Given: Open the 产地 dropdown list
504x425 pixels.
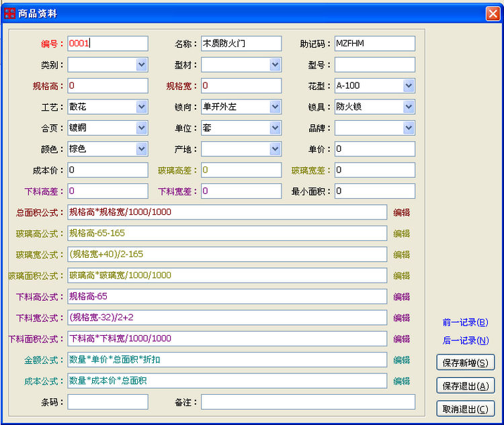Looking at the screenshot, I should [275, 149].
